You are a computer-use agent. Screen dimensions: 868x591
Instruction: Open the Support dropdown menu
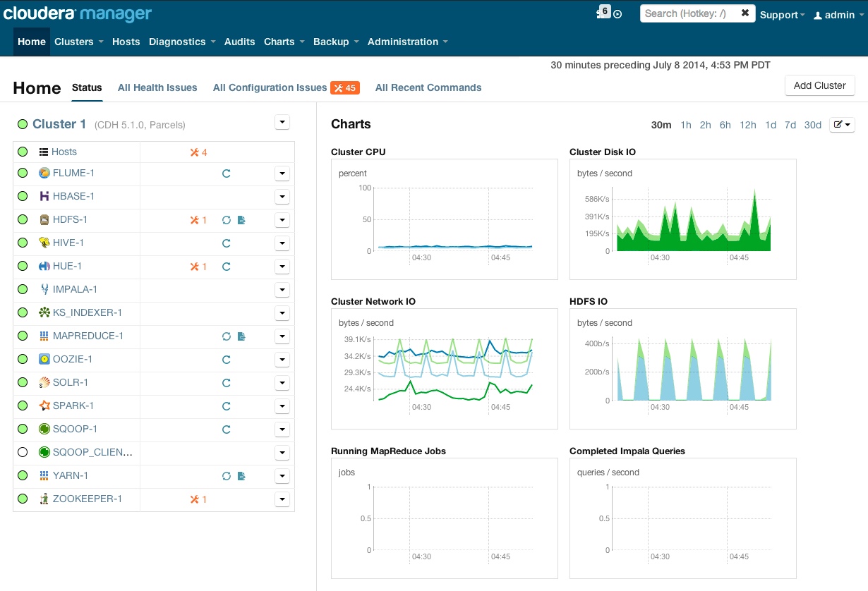[x=782, y=15]
